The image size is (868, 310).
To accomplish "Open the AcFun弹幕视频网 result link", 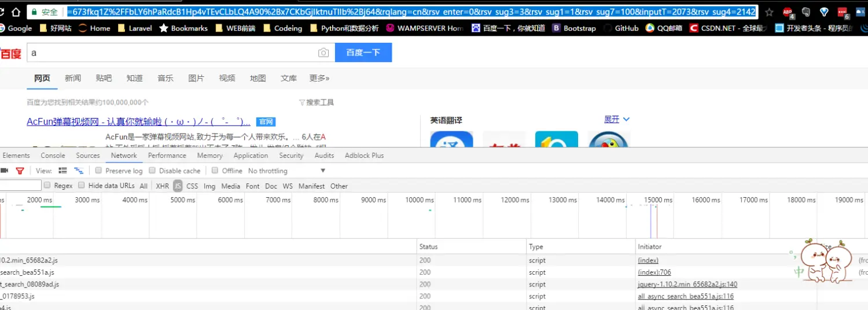I will [x=139, y=122].
